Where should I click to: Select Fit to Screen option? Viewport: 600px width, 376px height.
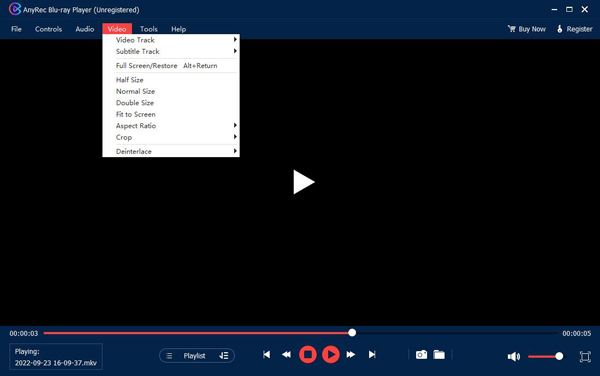tap(171, 114)
